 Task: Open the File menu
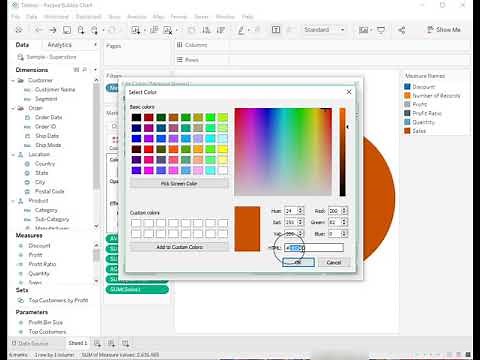tap(15, 17)
